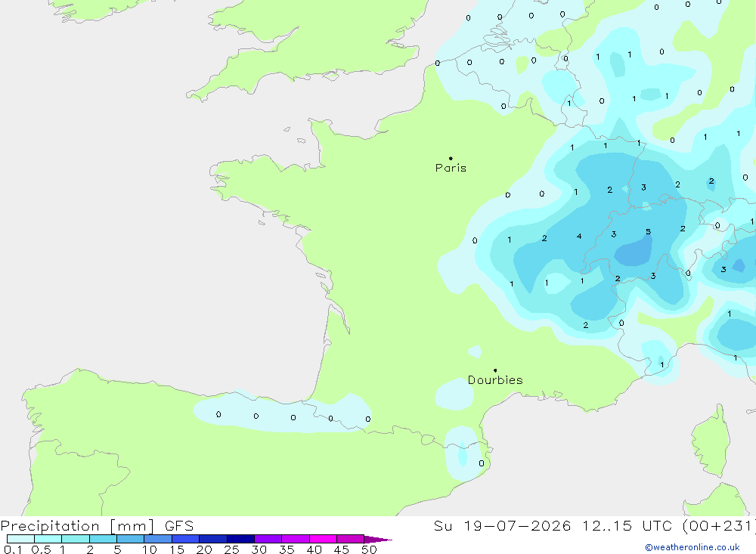The image size is (756, 554).
Task: Click the legend label '50'
Action: (369, 549)
